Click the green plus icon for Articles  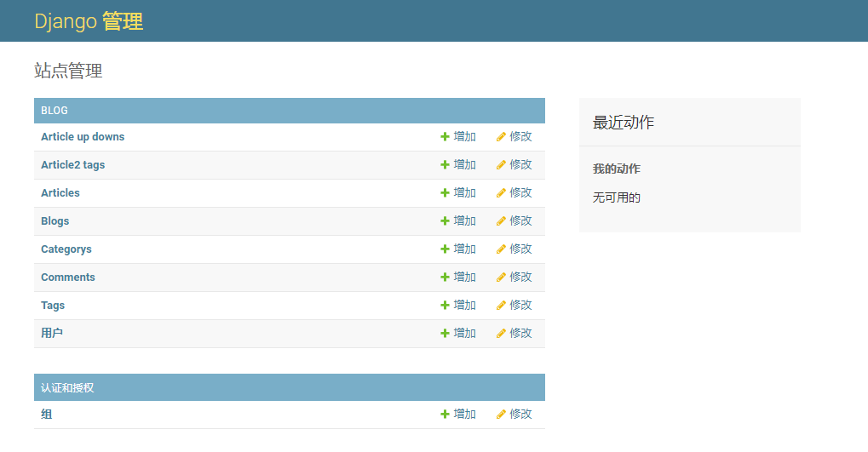pyautogui.click(x=445, y=192)
